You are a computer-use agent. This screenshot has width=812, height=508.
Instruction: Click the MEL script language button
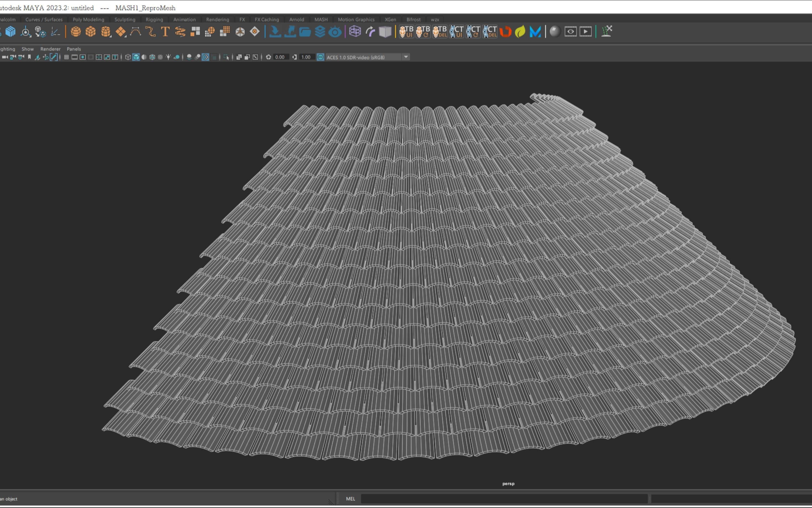coord(350,499)
